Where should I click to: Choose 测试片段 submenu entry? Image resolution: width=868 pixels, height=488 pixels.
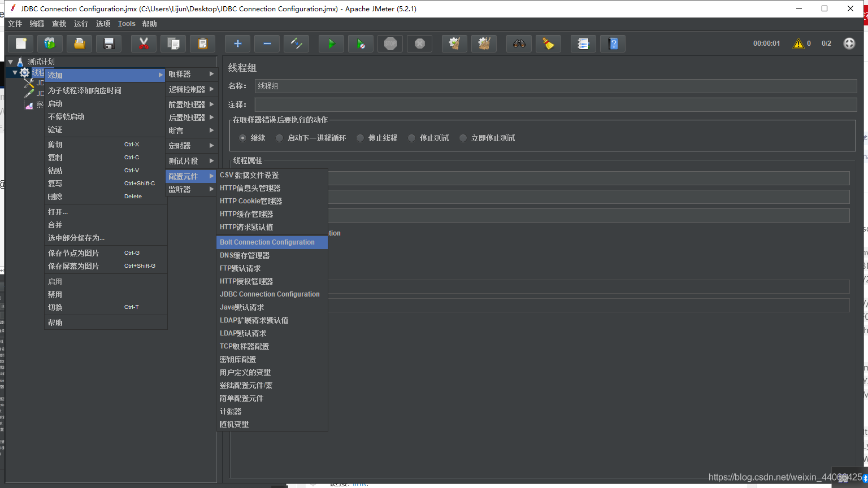[191, 161]
